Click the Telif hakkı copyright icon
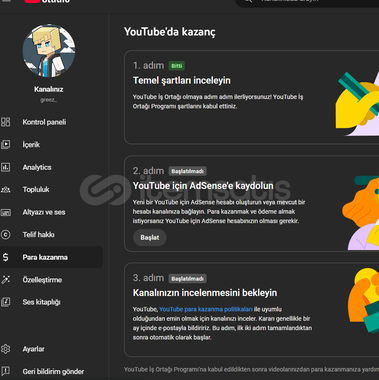 [5, 235]
